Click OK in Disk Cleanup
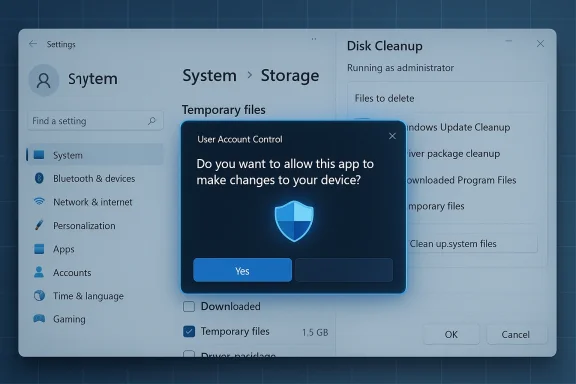The height and width of the screenshot is (384, 576). [x=451, y=334]
